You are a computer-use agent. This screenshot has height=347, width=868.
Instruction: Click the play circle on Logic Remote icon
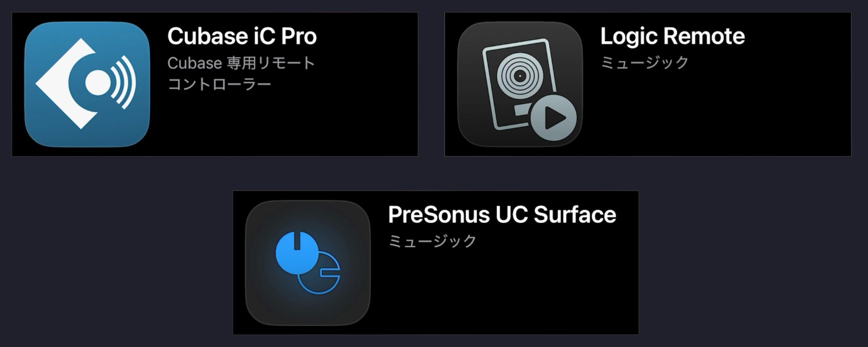pyautogui.click(x=553, y=118)
